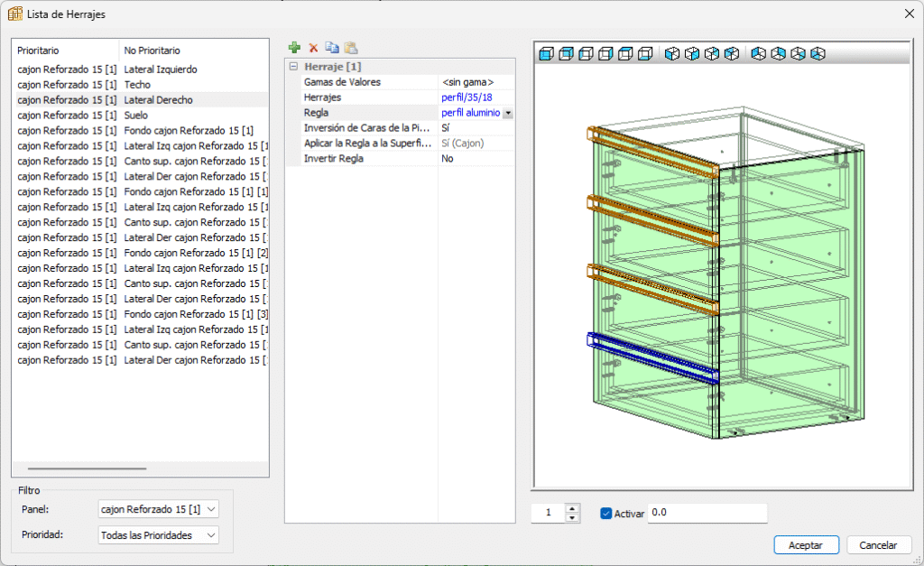Viewport: 924px width, 566px height.
Task: Click the red X delete hardware icon
Action: 313,48
